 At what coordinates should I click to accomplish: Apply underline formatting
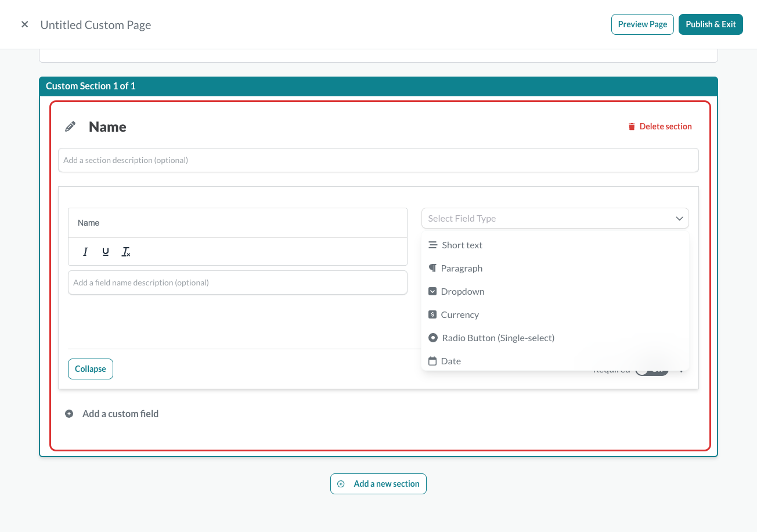[106, 252]
